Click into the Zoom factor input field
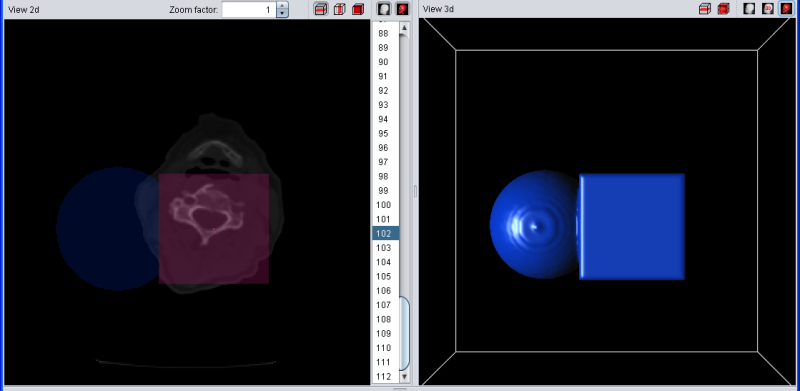800x391 pixels. 249,9
